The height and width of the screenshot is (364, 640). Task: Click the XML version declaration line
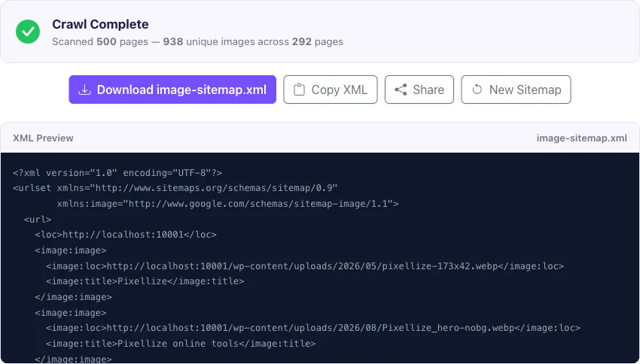click(x=117, y=173)
